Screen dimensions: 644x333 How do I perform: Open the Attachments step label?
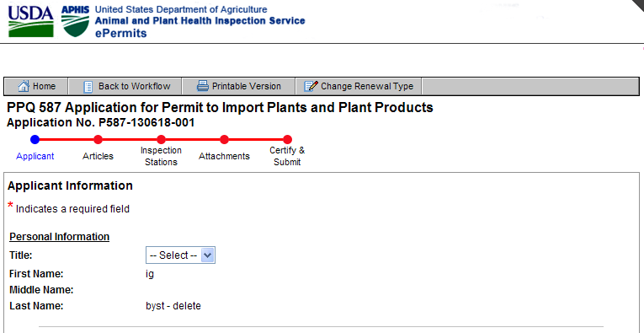[224, 156]
